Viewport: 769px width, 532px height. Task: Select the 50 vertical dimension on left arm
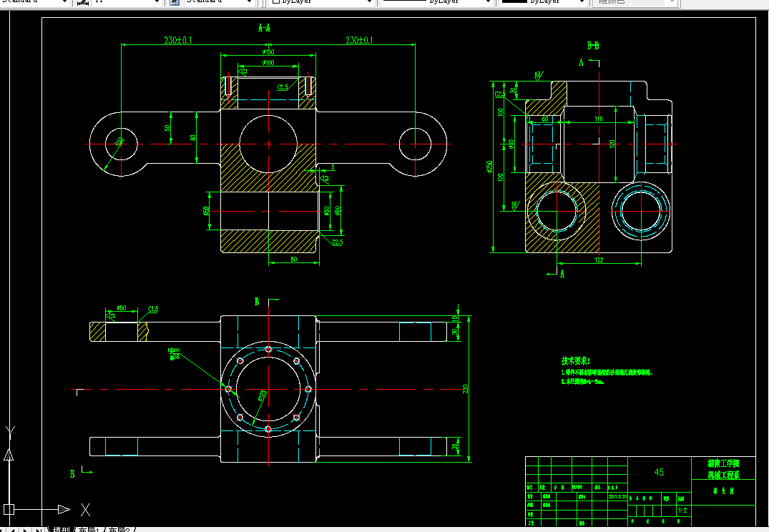tap(167, 128)
